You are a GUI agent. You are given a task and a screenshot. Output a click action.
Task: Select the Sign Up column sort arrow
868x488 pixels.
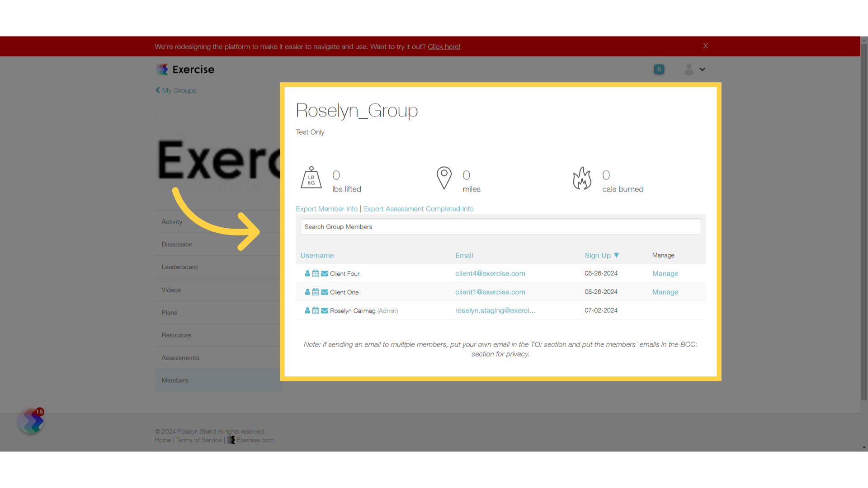[x=617, y=255]
